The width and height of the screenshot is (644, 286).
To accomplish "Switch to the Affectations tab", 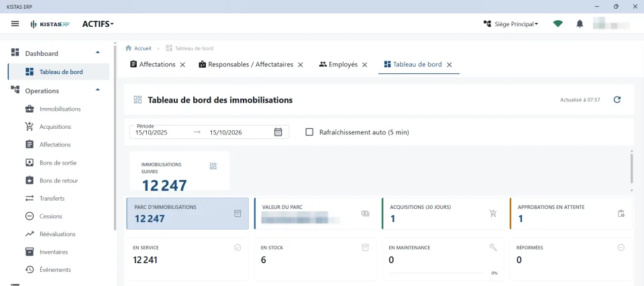I will pos(153,64).
